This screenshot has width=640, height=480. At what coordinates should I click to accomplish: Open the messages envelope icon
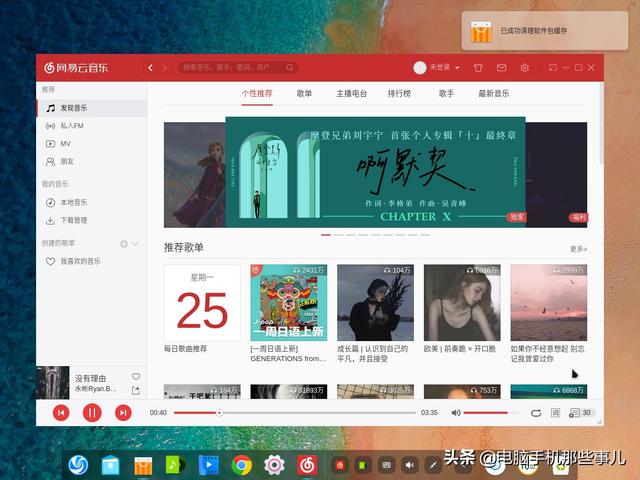tap(501, 68)
